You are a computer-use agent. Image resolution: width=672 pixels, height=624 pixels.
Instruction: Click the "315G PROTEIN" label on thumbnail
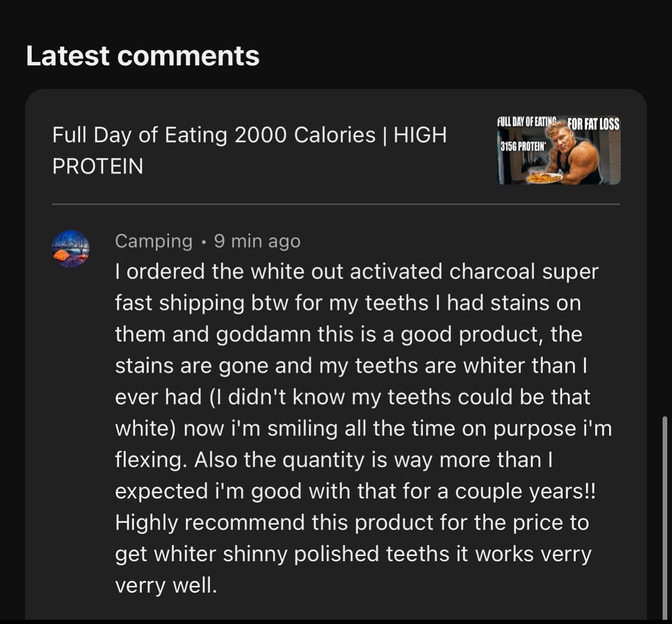pyautogui.click(x=523, y=146)
